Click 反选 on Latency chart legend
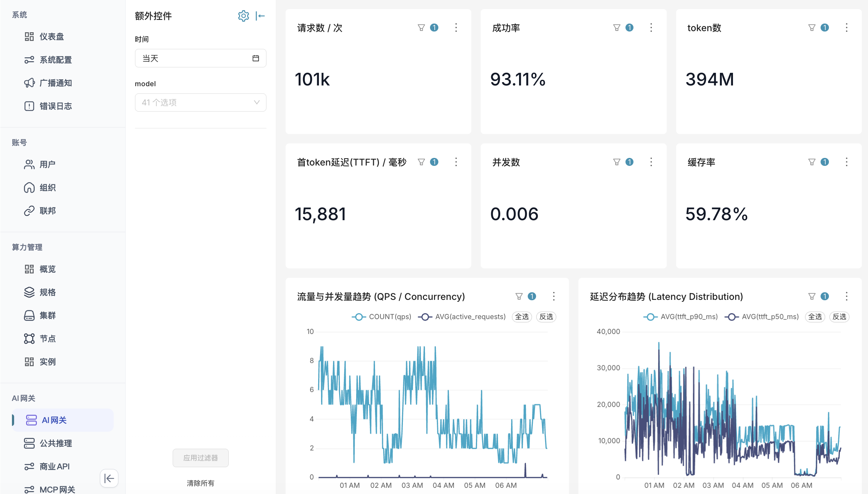This screenshot has height=494, width=868. click(x=839, y=317)
